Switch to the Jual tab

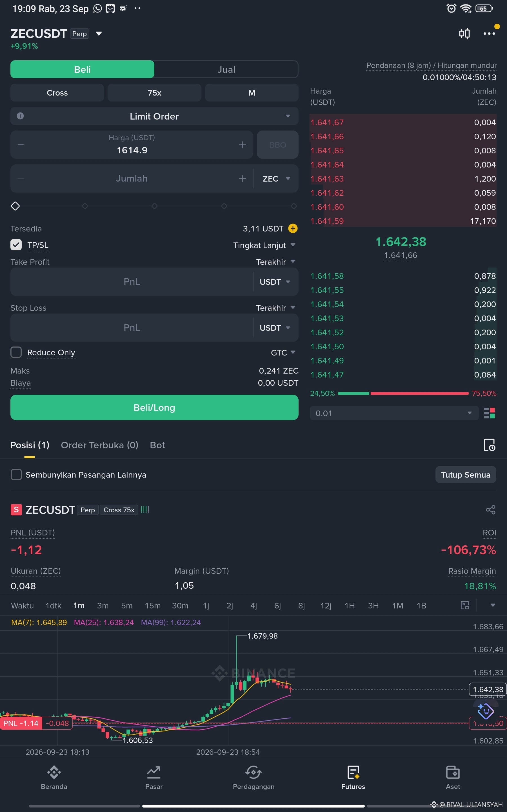(x=226, y=69)
